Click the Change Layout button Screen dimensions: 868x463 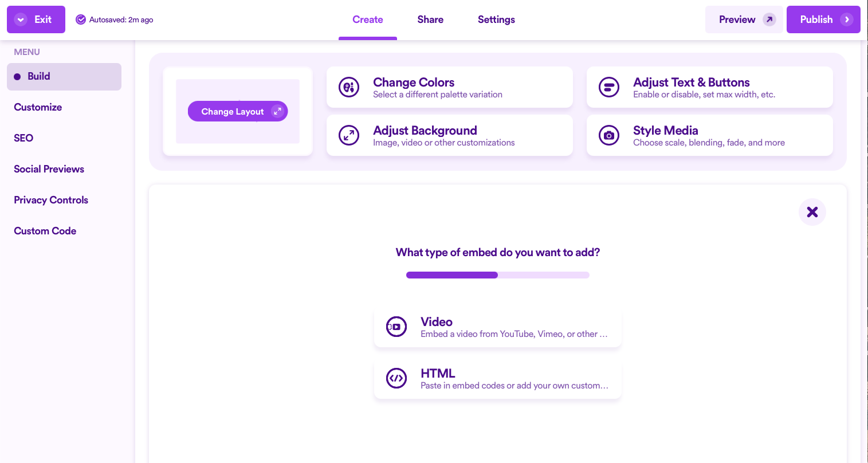238,111
